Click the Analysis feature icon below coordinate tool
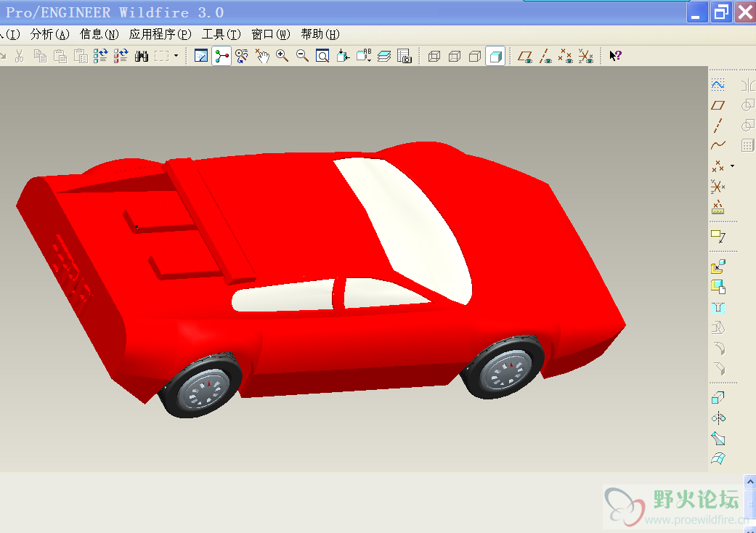This screenshot has height=533, width=756. [x=718, y=207]
